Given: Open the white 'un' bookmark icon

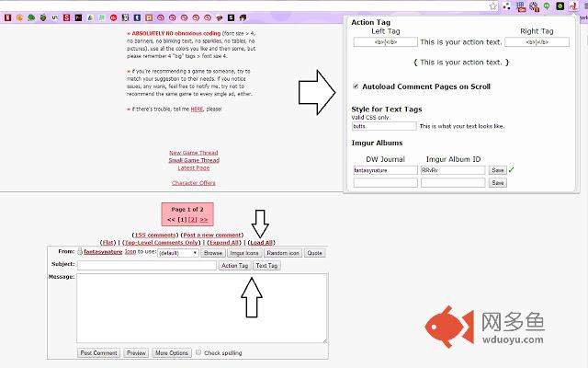Looking at the screenshot, I should point(55,17).
